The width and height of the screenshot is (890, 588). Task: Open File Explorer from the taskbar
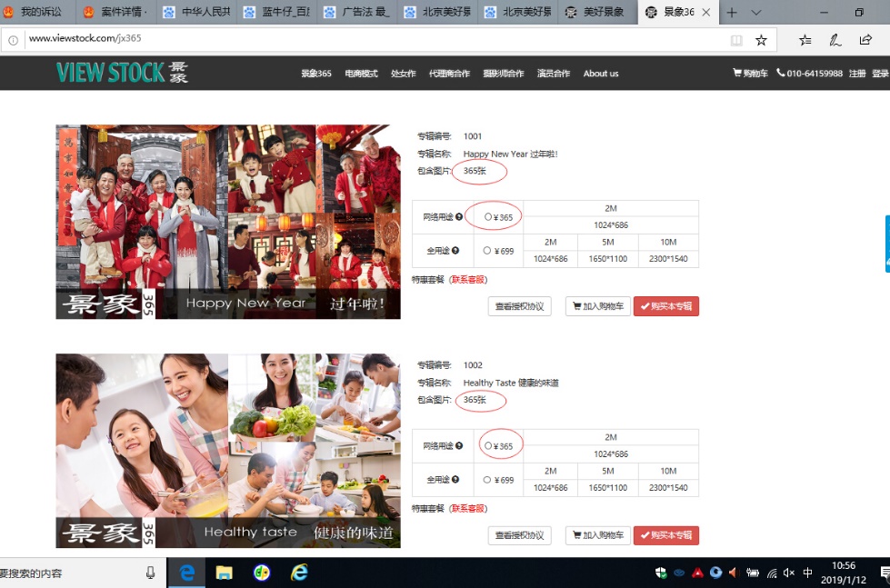tap(224, 573)
